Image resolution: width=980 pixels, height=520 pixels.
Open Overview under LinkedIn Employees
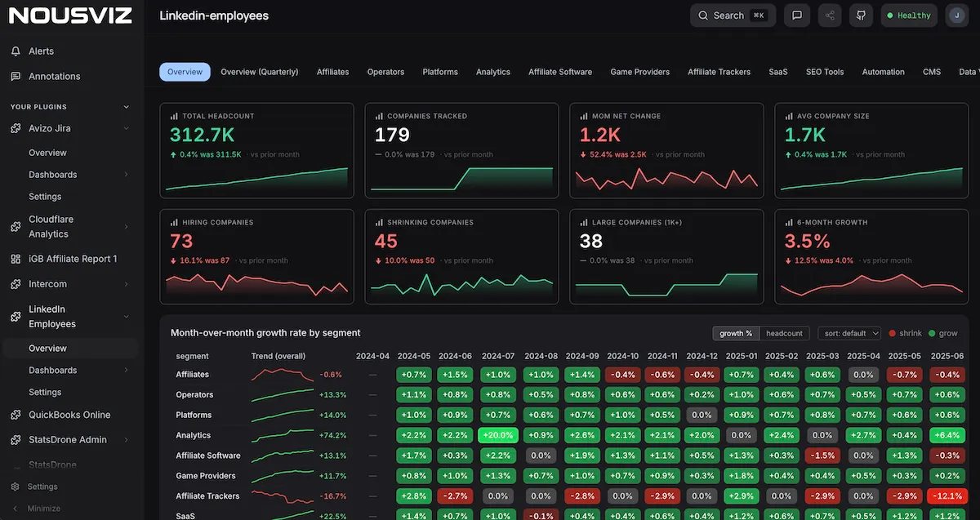(x=70, y=349)
